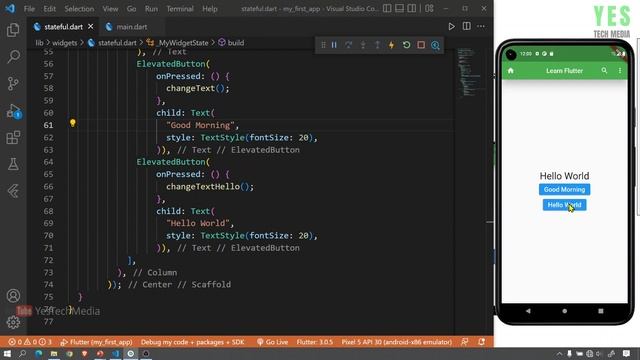Screen dimensions: 640x360
Task: Tap home icon in emulator app bar
Action: click(511, 71)
